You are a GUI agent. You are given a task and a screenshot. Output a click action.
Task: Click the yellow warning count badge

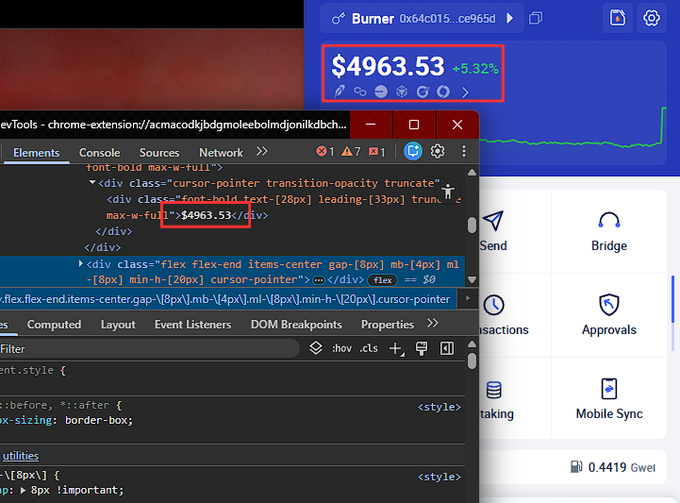coord(351,151)
